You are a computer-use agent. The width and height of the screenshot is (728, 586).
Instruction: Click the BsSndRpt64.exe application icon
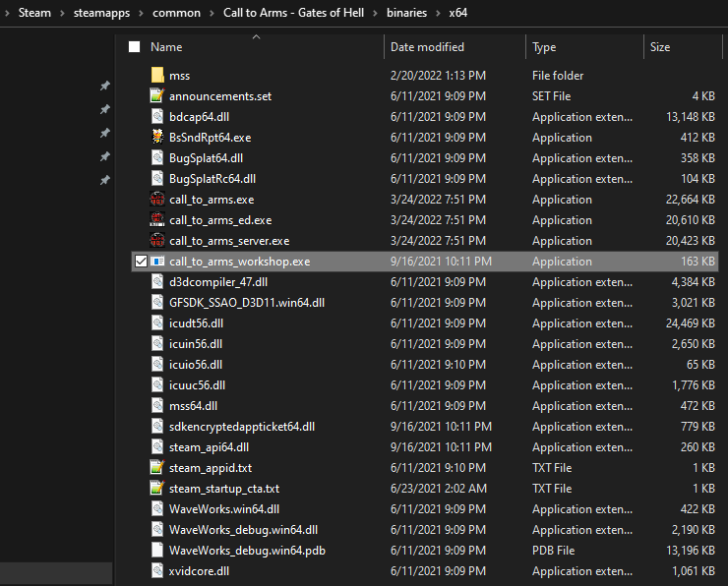(x=157, y=137)
